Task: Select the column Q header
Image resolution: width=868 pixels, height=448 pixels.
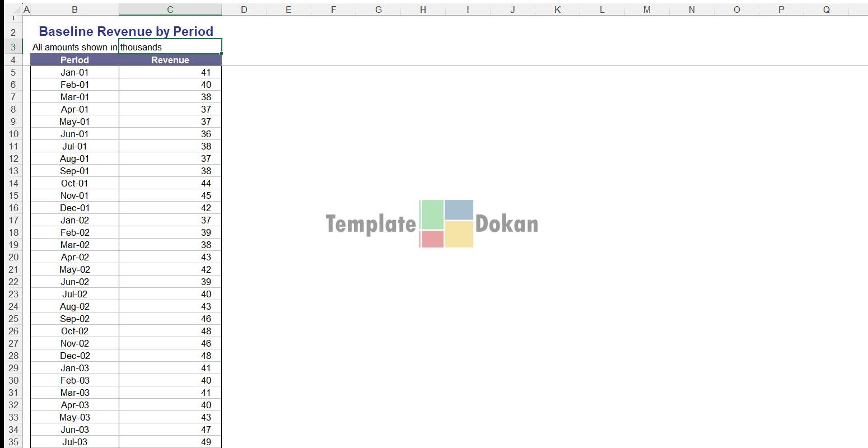Action: [x=826, y=10]
